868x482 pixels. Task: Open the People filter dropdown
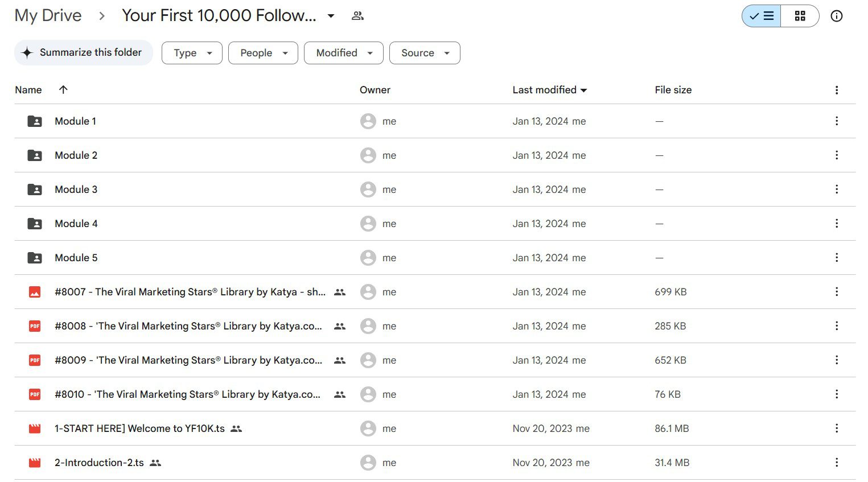click(x=263, y=53)
